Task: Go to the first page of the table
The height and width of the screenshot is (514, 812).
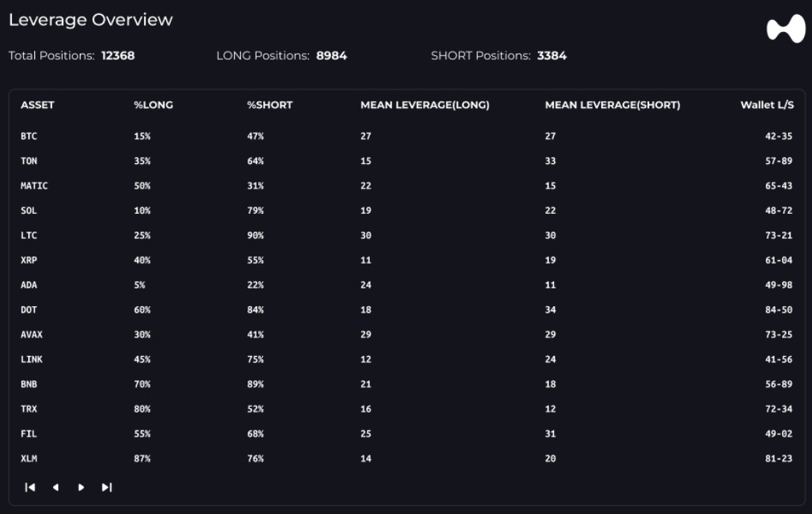Action: point(31,487)
